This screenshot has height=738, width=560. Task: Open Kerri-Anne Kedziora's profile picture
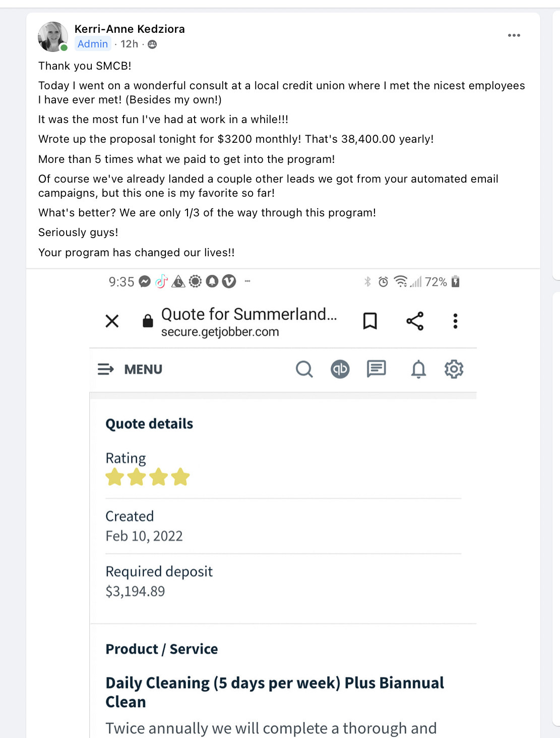click(x=53, y=36)
